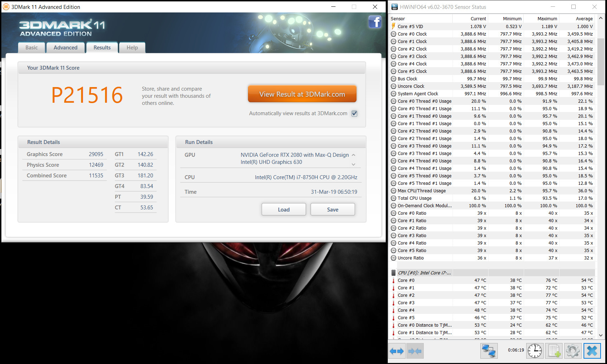This screenshot has width=607, height=364.
Task: Select the On-Demand Clock Modulation row
Action: pyautogui.click(x=493, y=205)
